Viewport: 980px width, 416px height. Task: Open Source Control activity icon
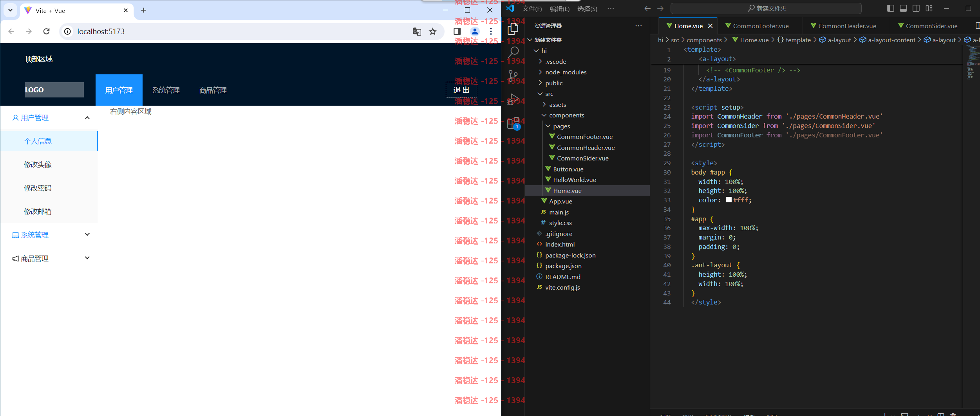click(x=513, y=76)
